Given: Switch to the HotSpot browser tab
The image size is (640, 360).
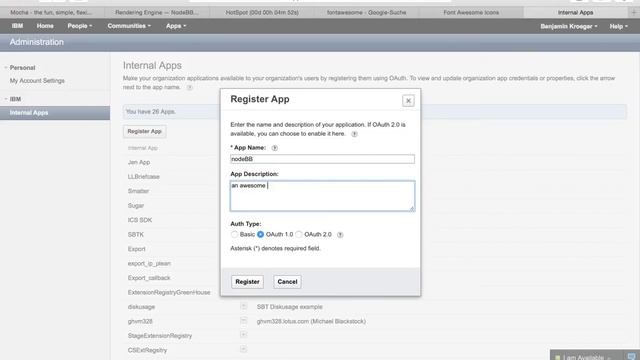Looking at the screenshot, I should pos(262,13).
